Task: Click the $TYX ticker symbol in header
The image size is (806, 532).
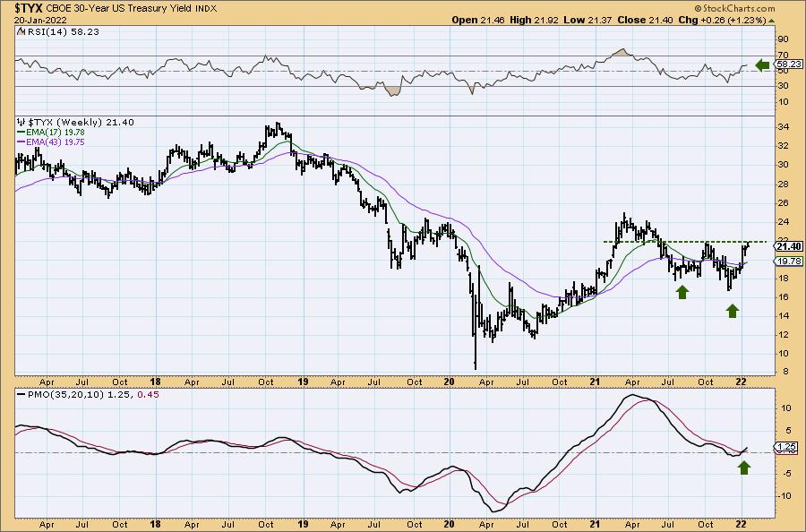Action: point(29,8)
